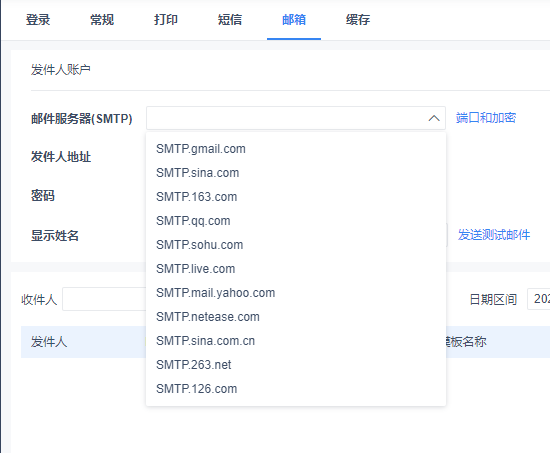Choose SMTP.gmail.com from the list
The width and height of the screenshot is (550, 453).
[296, 149]
